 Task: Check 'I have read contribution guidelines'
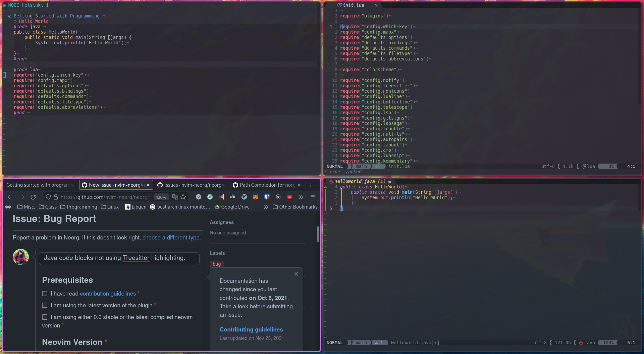click(45, 293)
